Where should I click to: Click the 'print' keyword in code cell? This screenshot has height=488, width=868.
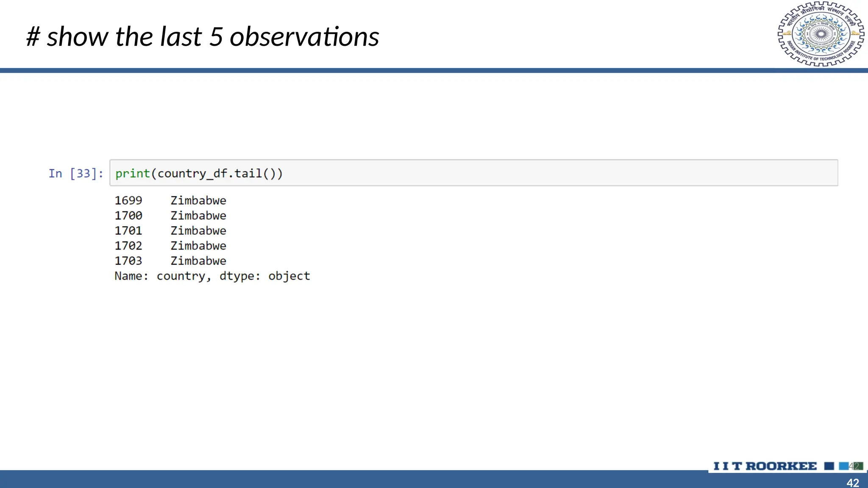click(x=133, y=174)
